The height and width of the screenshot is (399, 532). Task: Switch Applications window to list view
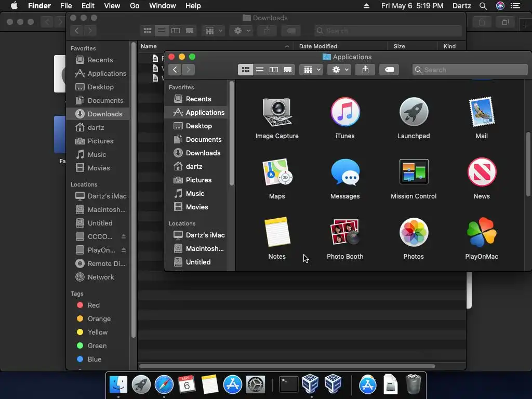pyautogui.click(x=260, y=70)
